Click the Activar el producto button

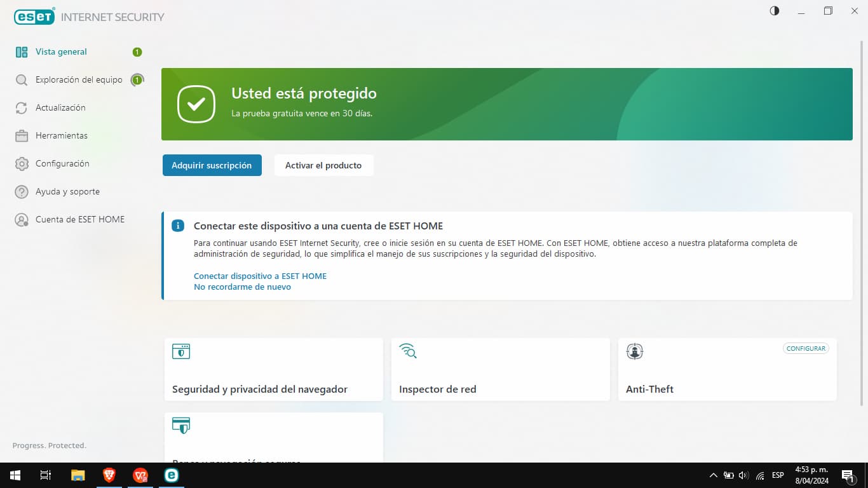coord(323,165)
